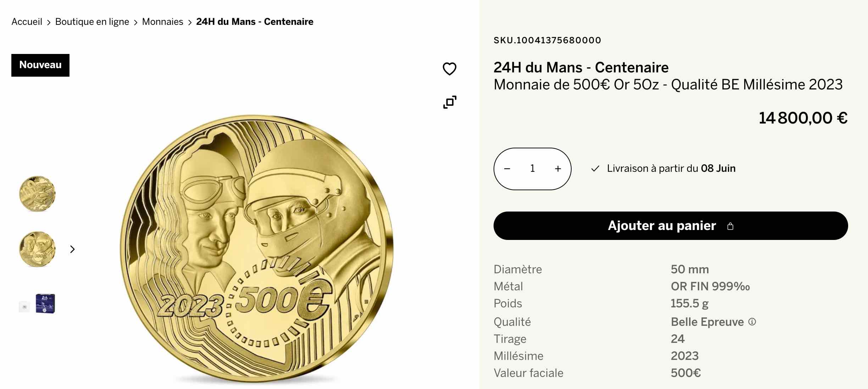Add coin to wishlist with heart icon
Viewport: 868px width, 389px height.
click(449, 69)
